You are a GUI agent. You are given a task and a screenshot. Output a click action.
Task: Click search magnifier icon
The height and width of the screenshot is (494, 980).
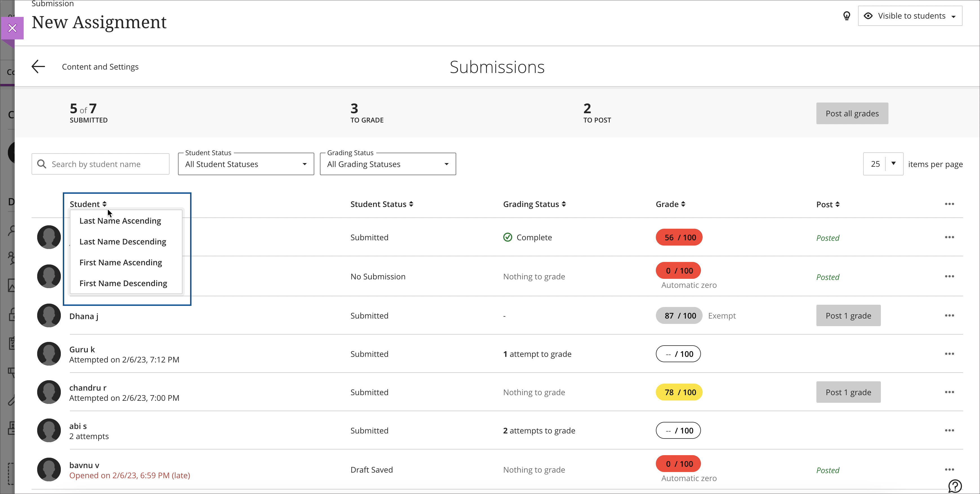[42, 164]
